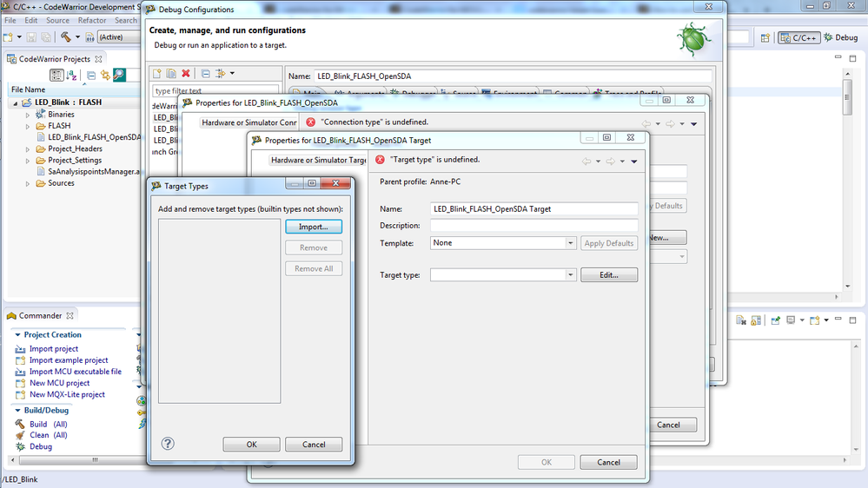The image size is (868, 488).
Task: Click Import project icon in Commander
Action: (x=20, y=348)
